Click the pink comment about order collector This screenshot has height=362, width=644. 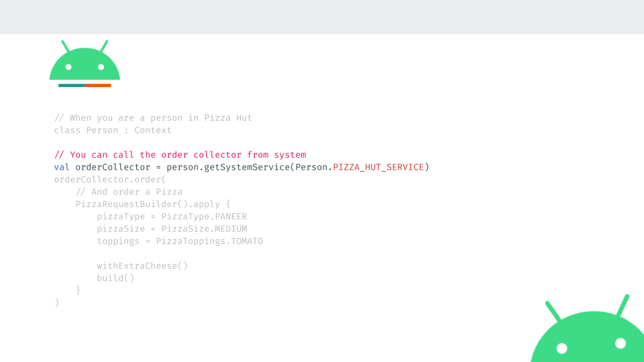[x=180, y=155]
